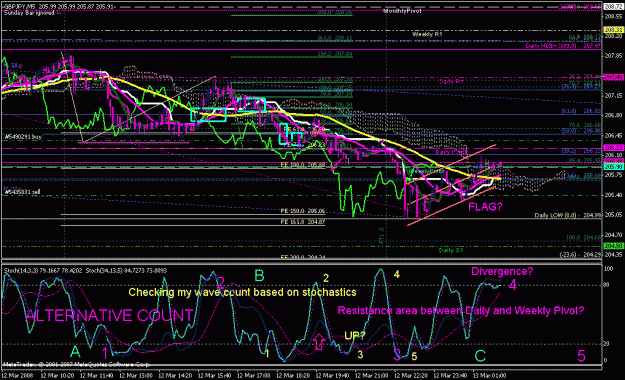Screen dimensions: 625x380
Task: Select the magenta 'Daily R1' label
Action: tap(452, 81)
